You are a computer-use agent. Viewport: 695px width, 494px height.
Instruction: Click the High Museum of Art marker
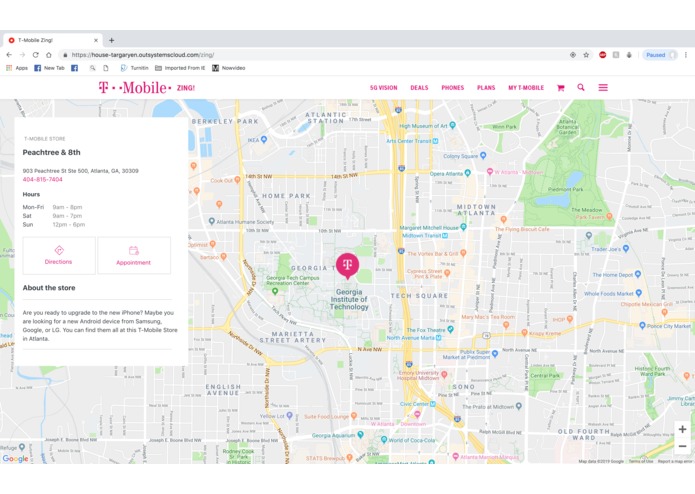[x=453, y=125]
